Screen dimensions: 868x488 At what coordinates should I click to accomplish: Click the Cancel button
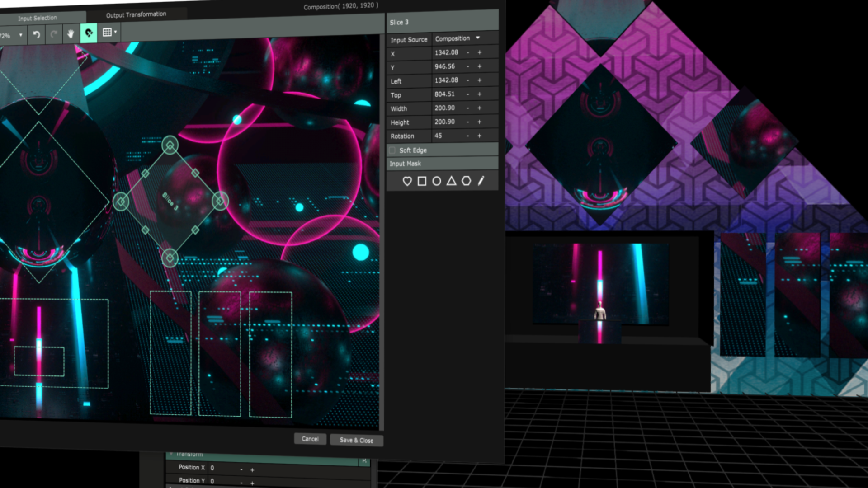pos(310,439)
